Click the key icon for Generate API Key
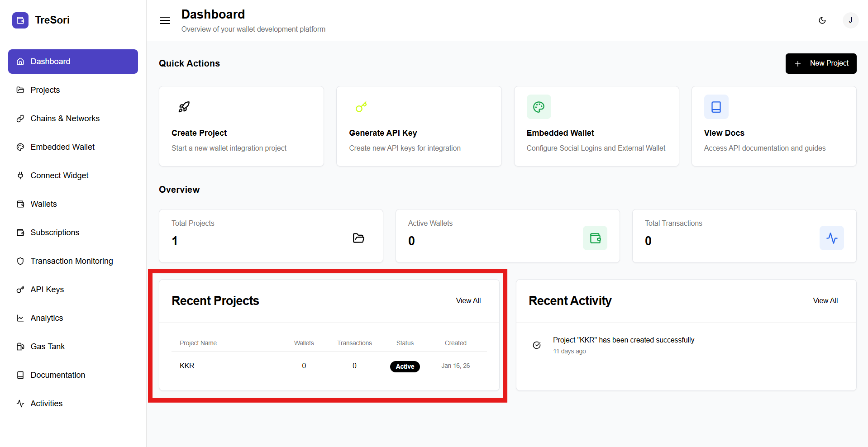Screen dimensions: 868x447 (361, 107)
